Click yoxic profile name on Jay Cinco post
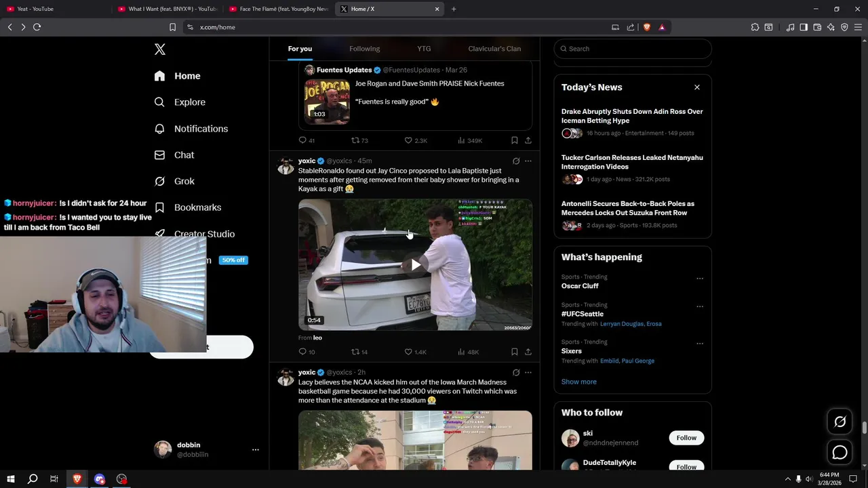Screen dimensions: 868x488 coord(307,161)
